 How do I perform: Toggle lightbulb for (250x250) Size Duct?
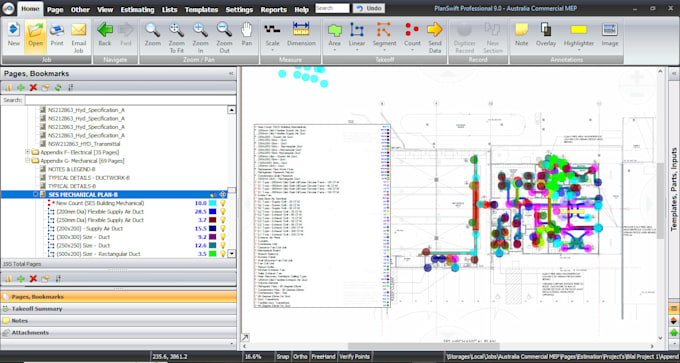tap(223, 245)
